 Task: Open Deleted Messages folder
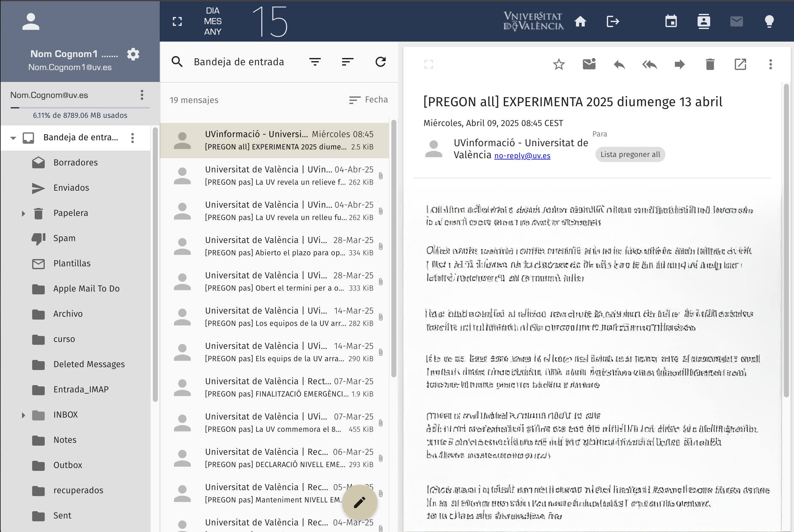(x=75, y=364)
